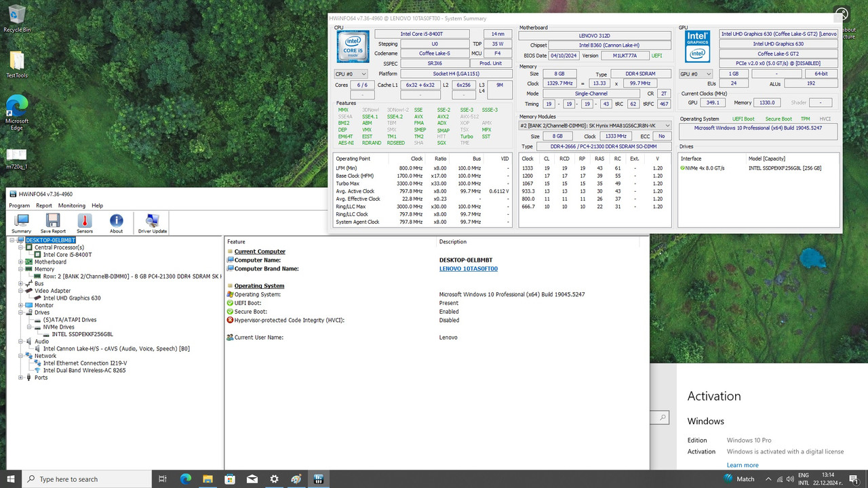
Task: Open the notification center icon
Action: 854,479
